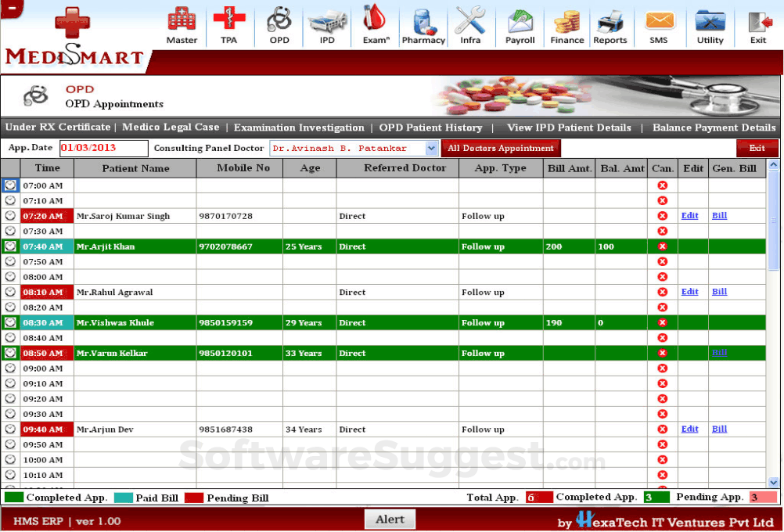Image resolution: width=784 pixels, height=532 pixels.
Task: Select the IPD module icon
Action: pyautogui.click(x=327, y=25)
